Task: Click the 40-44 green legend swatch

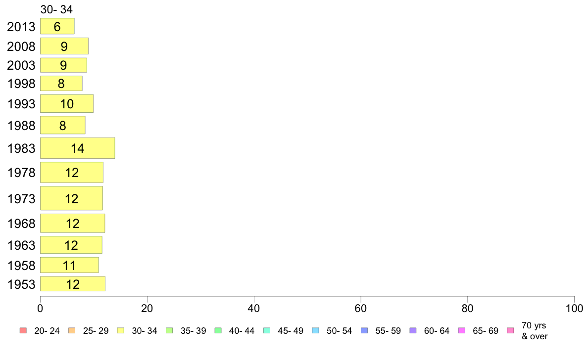Action: tap(218, 331)
